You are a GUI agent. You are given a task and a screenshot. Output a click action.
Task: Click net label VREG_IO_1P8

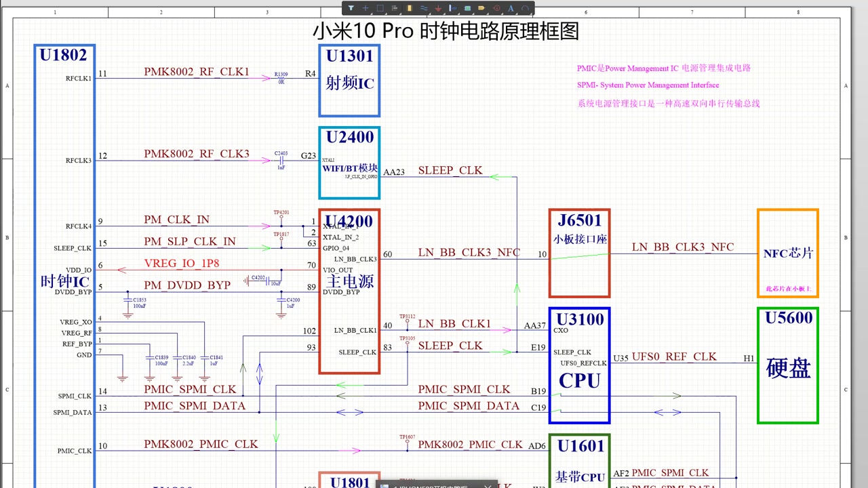pyautogui.click(x=182, y=264)
